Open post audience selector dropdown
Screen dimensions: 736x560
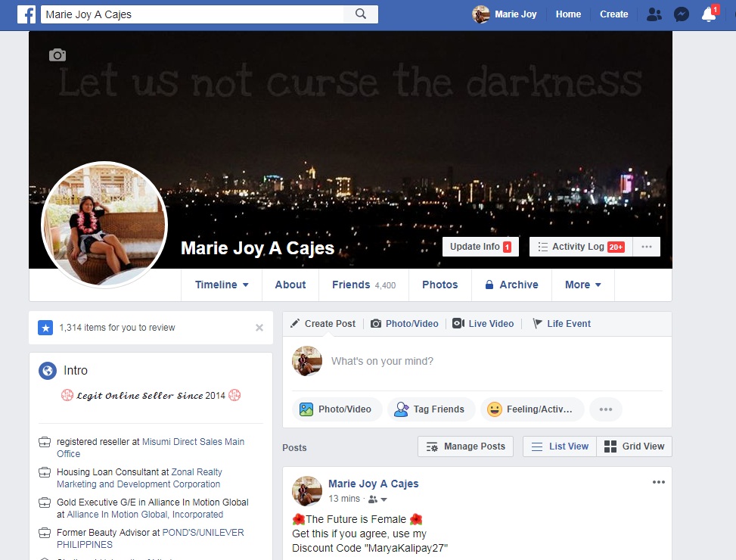pos(378,499)
